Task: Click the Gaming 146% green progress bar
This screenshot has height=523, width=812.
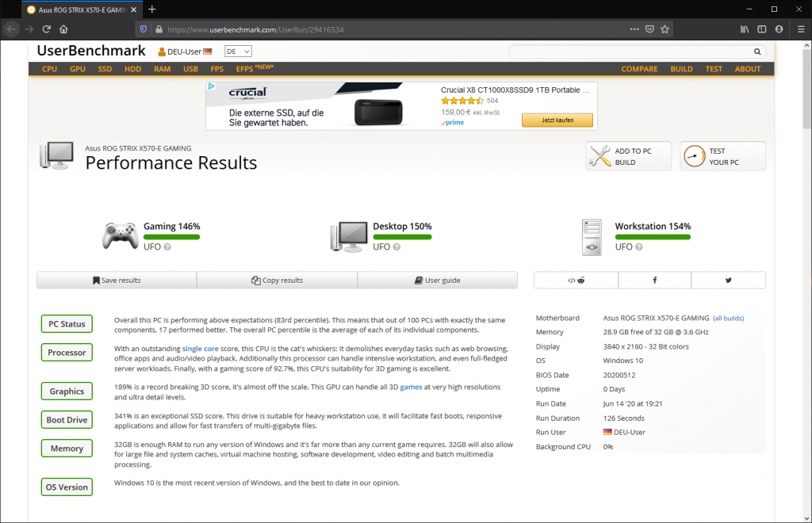Action: 171,238
